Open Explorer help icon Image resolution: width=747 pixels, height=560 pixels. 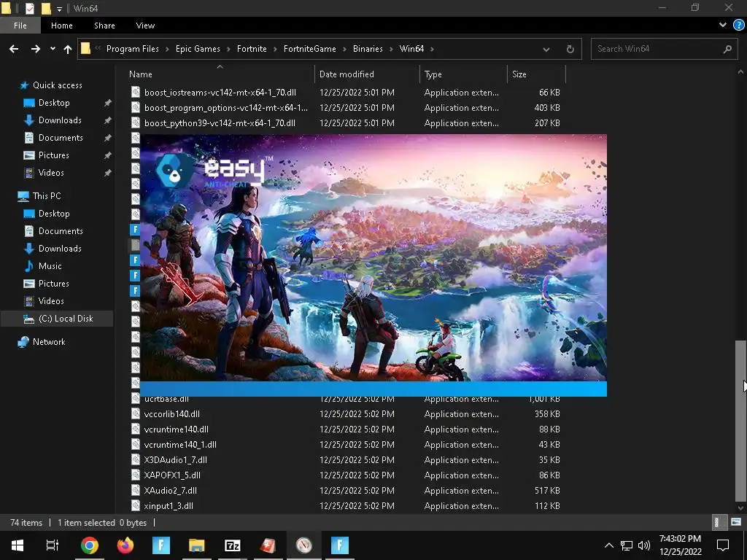point(738,25)
